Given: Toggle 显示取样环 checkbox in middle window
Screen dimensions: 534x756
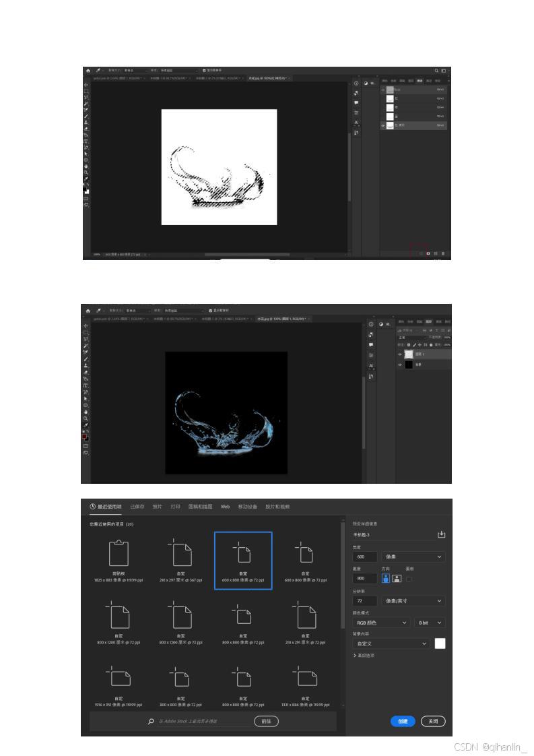Looking at the screenshot, I should pyautogui.click(x=211, y=311).
